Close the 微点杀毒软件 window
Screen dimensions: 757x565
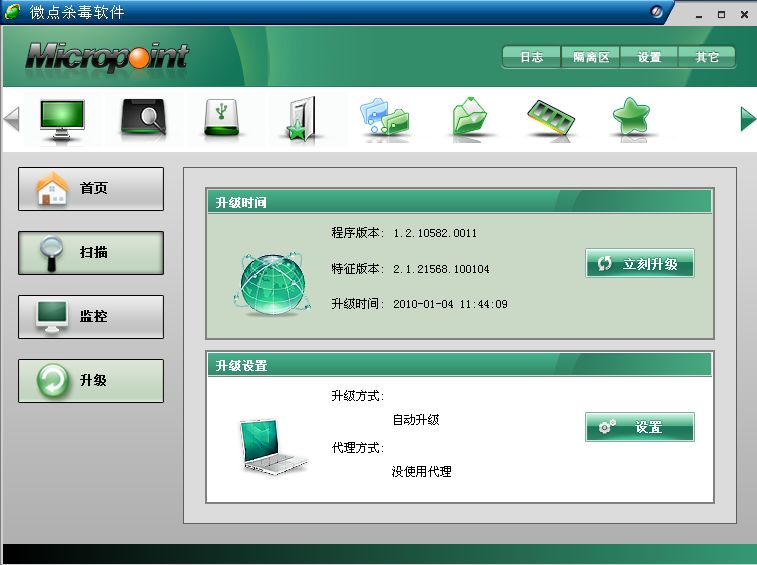coord(744,15)
